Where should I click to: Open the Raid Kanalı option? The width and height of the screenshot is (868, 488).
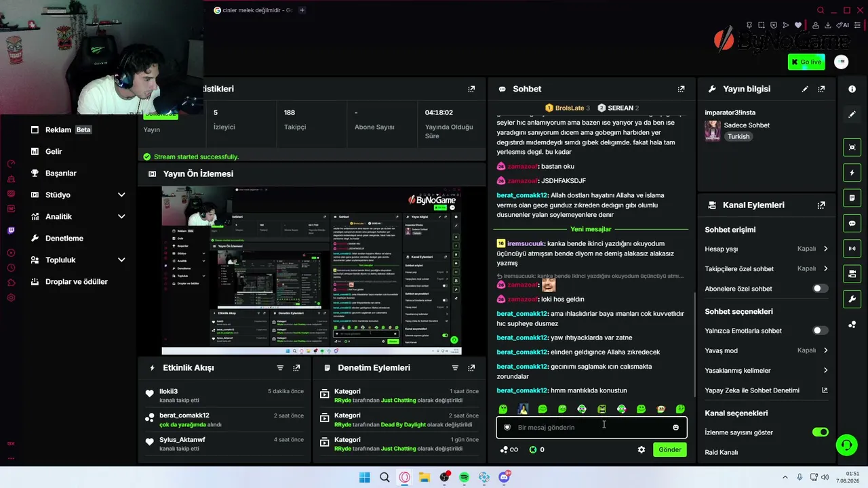point(722,452)
